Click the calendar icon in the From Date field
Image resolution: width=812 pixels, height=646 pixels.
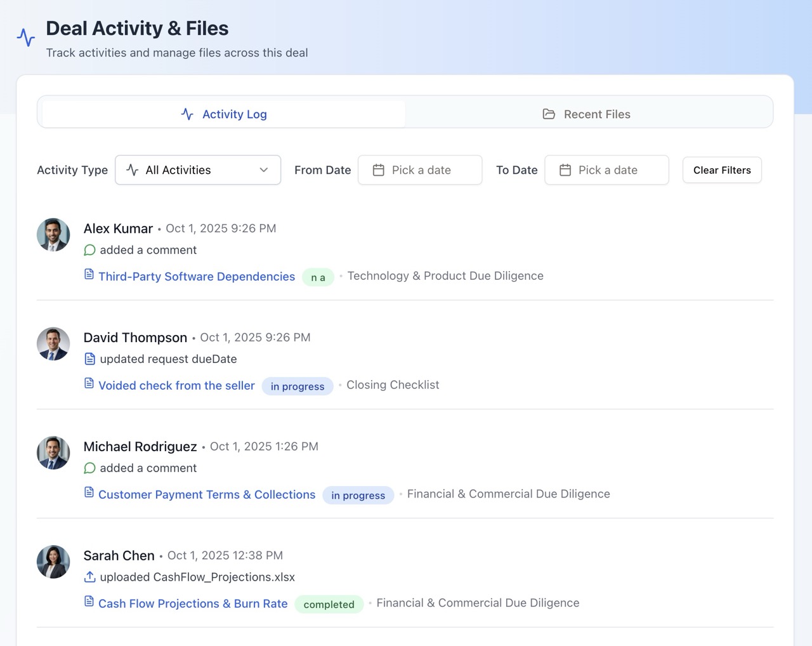[379, 170]
